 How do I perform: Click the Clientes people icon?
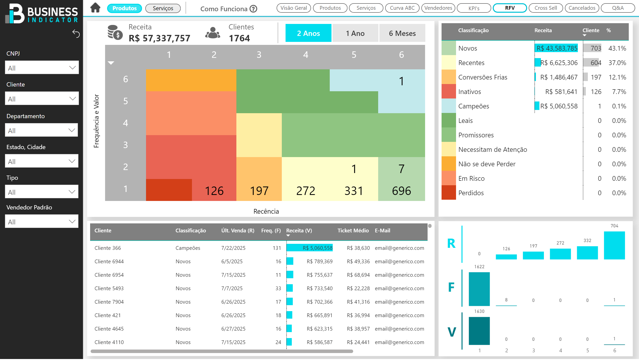click(x=212, y=33)
